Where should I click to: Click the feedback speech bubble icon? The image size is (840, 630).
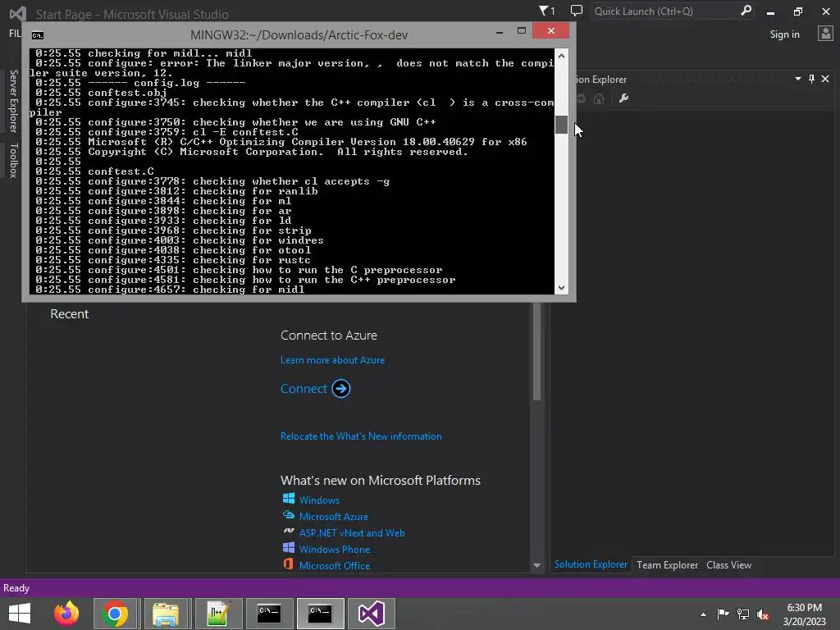pyautogui.click(x=577, y=11)
